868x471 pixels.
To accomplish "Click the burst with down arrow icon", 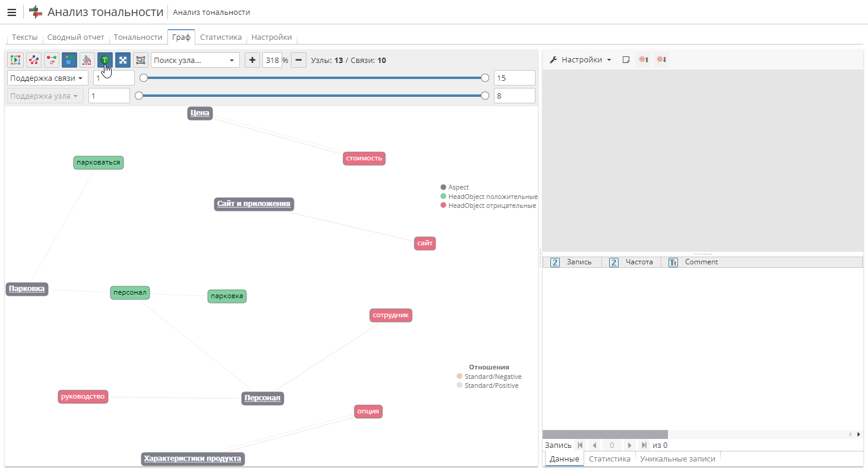I will 661,60.
